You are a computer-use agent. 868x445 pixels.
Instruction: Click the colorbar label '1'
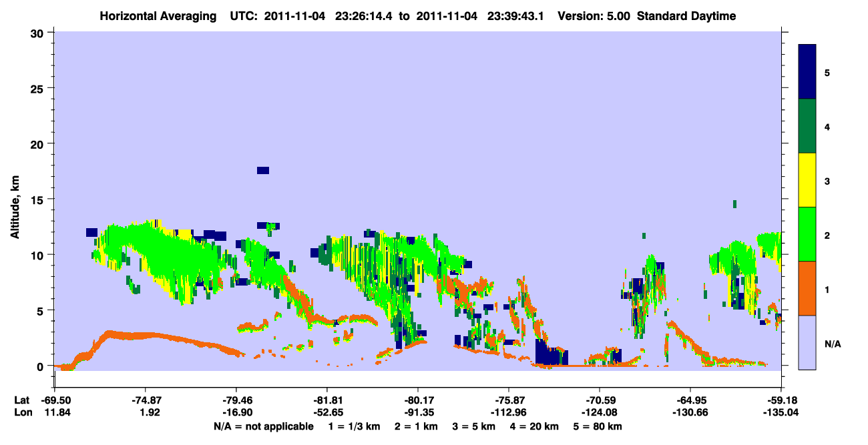pos(827,289)
